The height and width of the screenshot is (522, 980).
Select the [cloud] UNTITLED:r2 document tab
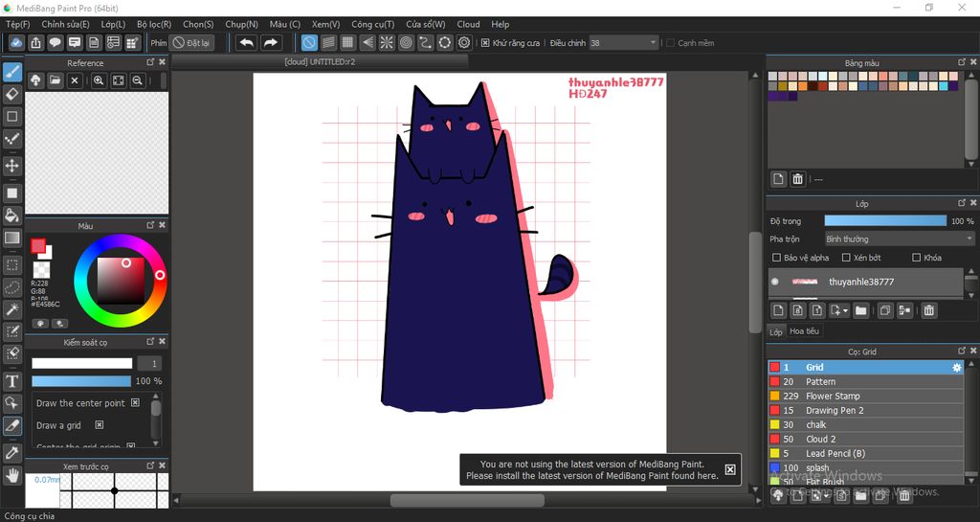pos(320,62)
